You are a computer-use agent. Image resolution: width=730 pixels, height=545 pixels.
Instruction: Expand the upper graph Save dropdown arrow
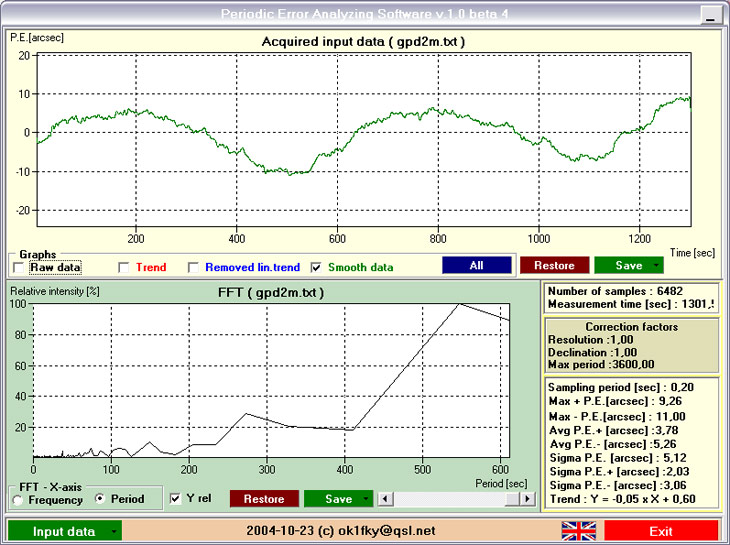click(656, 265)
